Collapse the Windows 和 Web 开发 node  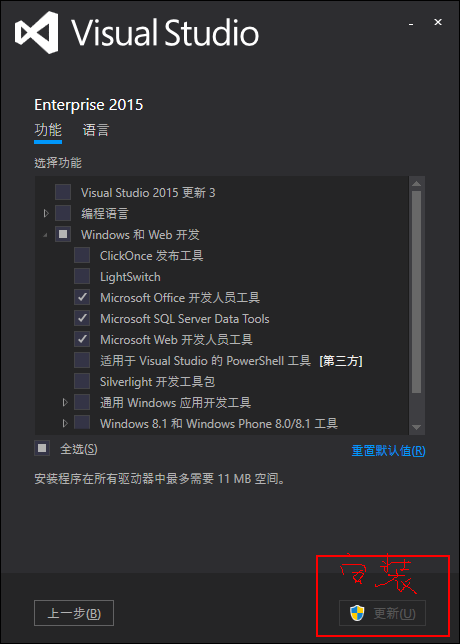point(46,235)
